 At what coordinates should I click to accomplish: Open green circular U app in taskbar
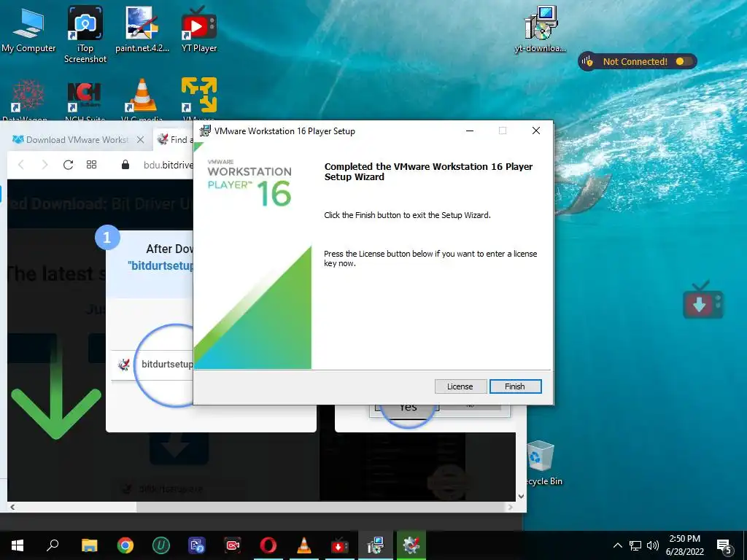click(161, 545)
